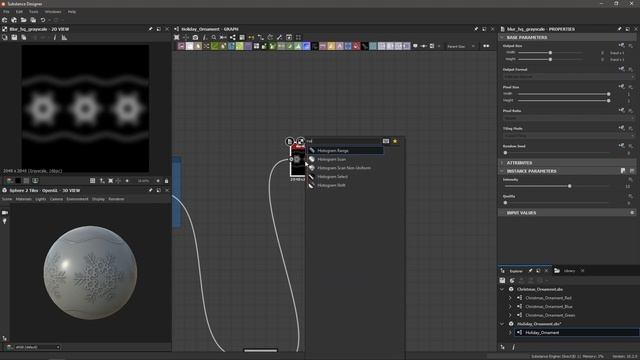The image size is (640, 360).
Task: Save 2D view image using disk icon
Action: coord(14,38)
